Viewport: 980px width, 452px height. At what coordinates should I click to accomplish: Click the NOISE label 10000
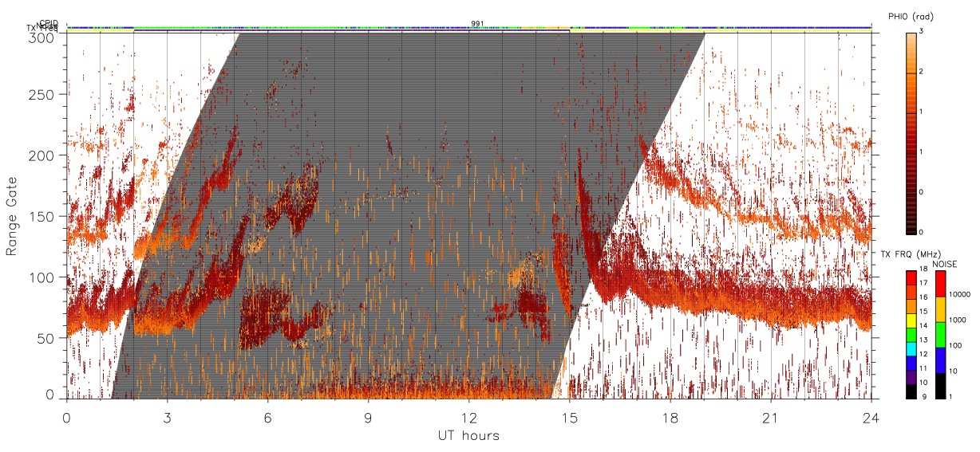(958, 296)
